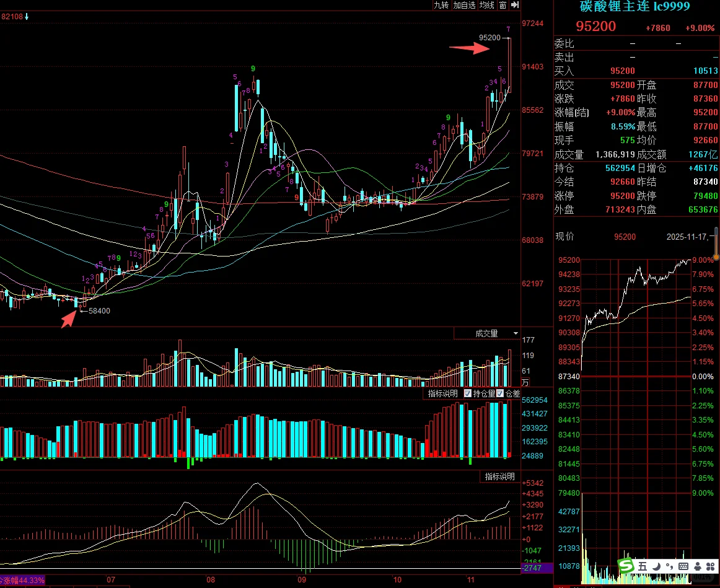Click the 买入 quantity 10513
This screenshot has height=588, width=720.
[x=706, y=71]
